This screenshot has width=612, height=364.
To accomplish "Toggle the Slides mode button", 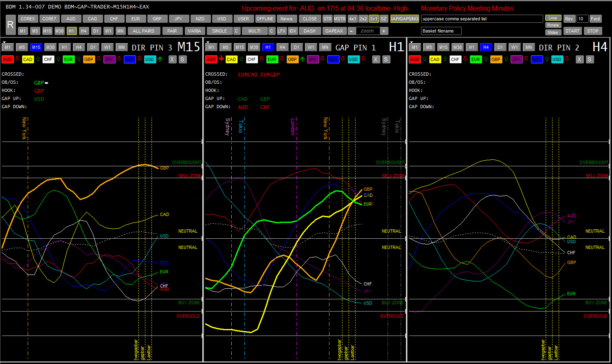I will (553, 33).
